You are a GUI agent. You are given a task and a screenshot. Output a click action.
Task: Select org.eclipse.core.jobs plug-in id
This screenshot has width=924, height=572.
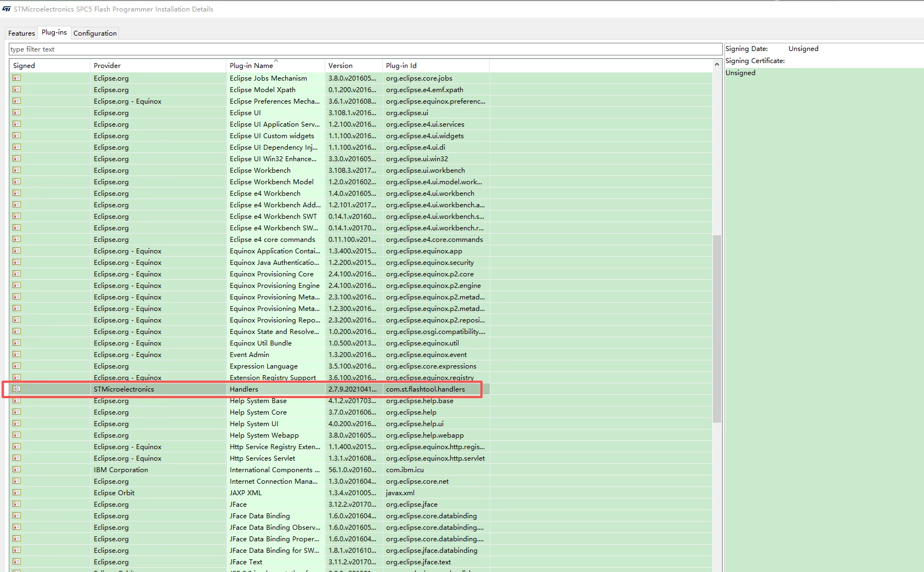coord(419,78)
